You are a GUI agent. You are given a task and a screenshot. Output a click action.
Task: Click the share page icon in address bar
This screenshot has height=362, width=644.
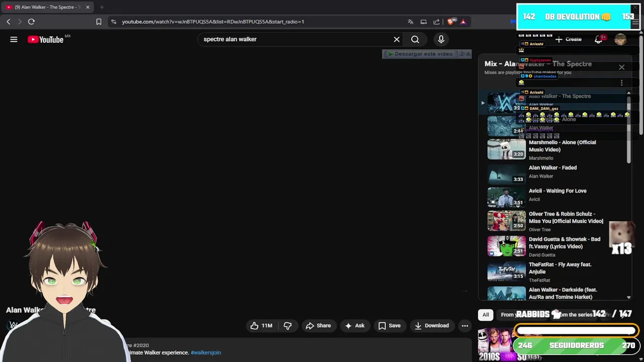(x=436, y=22)
